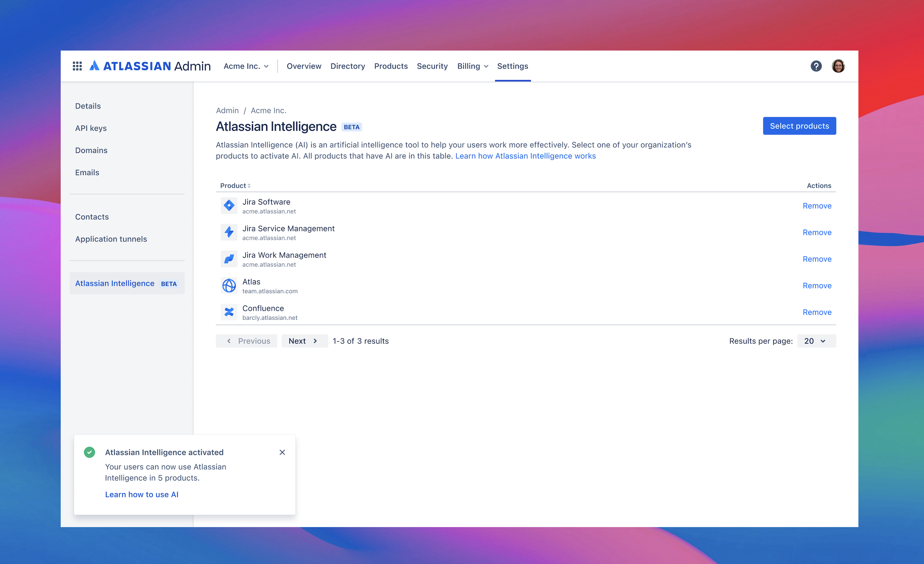This screenshot has height=564, width=924.
Task: Click the Select products button
Action: (x=799, y=126)
